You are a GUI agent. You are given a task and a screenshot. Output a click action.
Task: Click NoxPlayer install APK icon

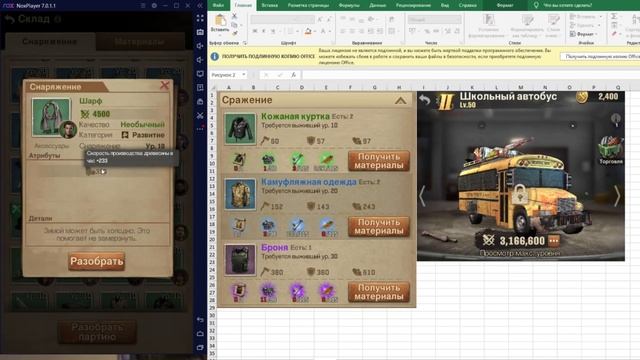click(x=200, y=88)
